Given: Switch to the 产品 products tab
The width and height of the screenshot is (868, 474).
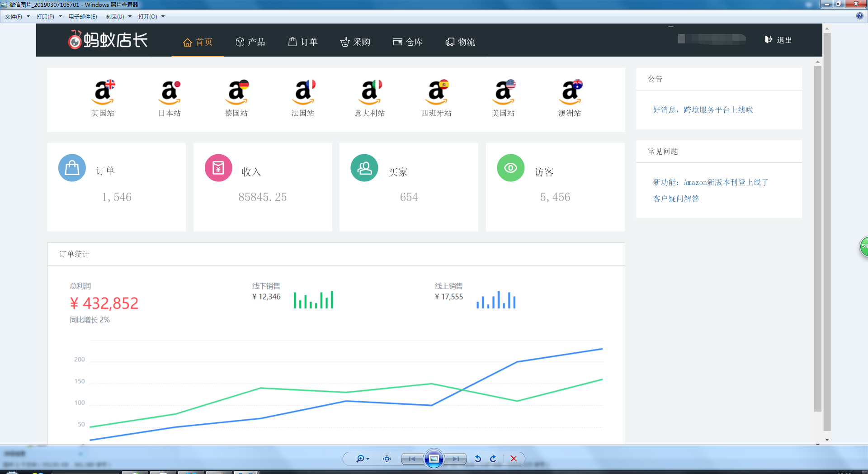Looking at the screenshot, I should point(251,42).
